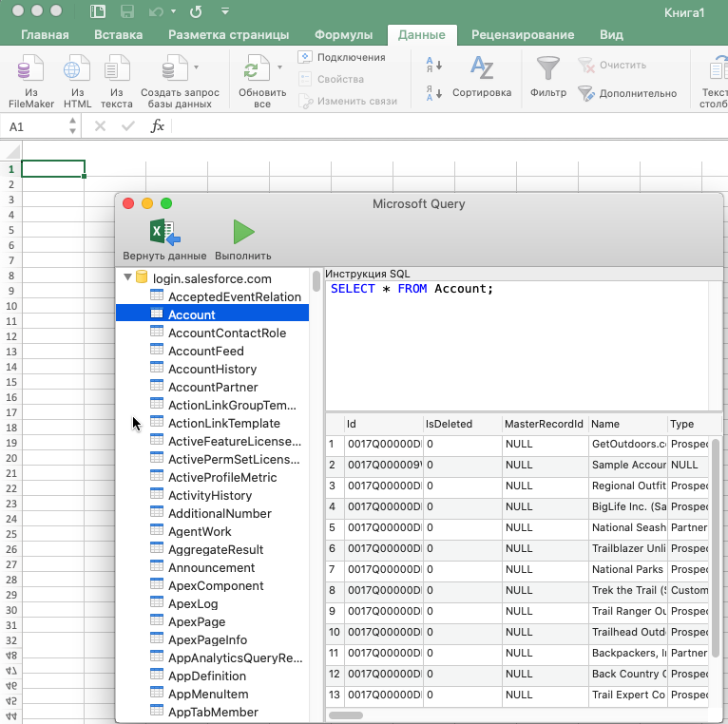
Task: Click the redo arrow in title bar
Action: (x=196, y=11)
